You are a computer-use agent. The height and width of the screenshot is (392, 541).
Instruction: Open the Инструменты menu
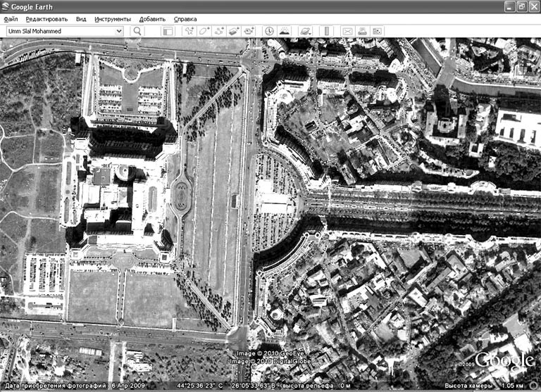pyautogui.click(x=113, y=19)
